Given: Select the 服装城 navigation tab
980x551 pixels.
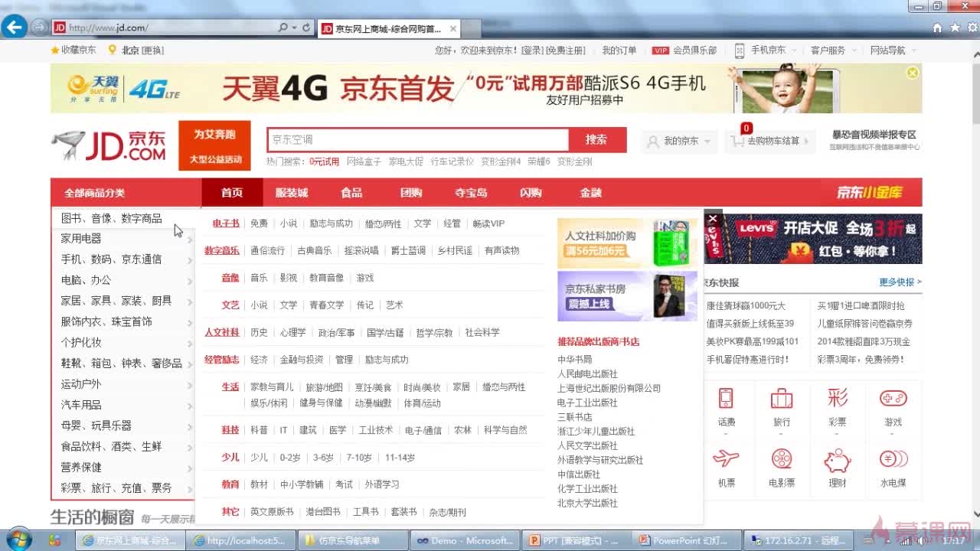Looking at the screenshot, I should coord(292,193).
